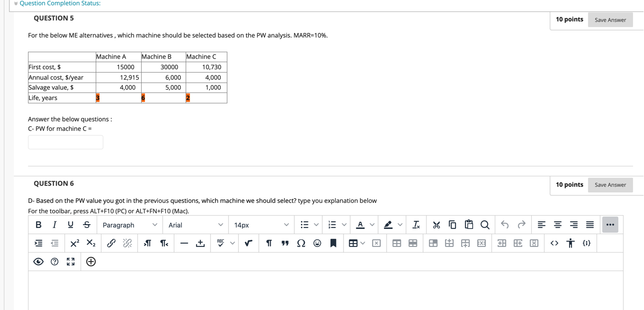Redo the last undone edit
Viewport: 644px width, 310px height.
[x=521, y=225]
